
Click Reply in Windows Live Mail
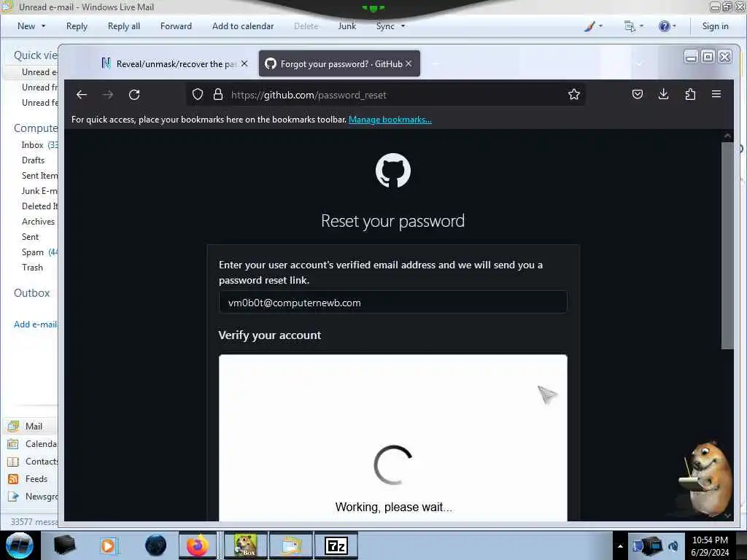coord(77,26)
